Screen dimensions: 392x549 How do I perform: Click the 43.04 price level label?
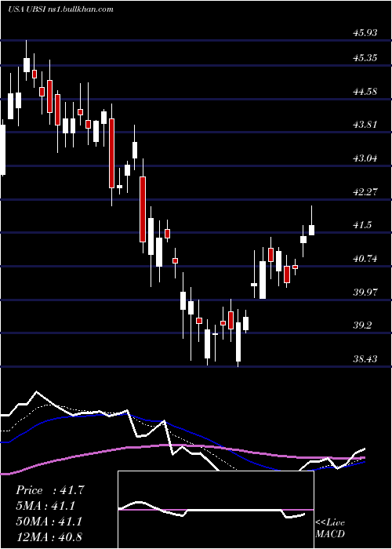pyautogui.click(x=365, y=158)
